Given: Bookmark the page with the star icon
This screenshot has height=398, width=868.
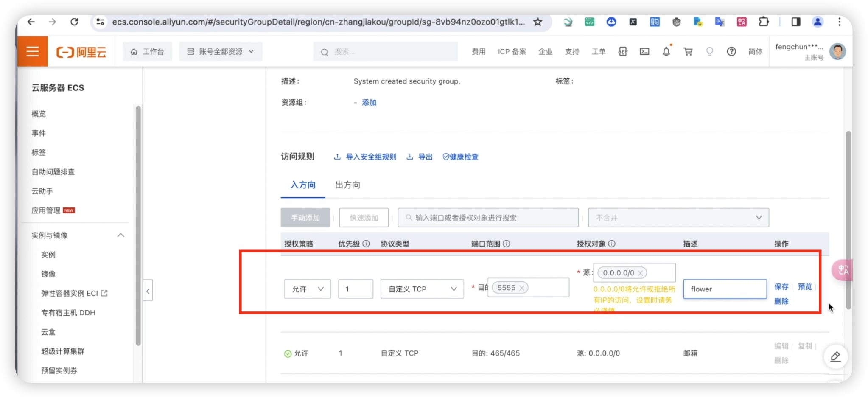Looking at the screenshot, I should pyautogui.click(x=538, y=22).
